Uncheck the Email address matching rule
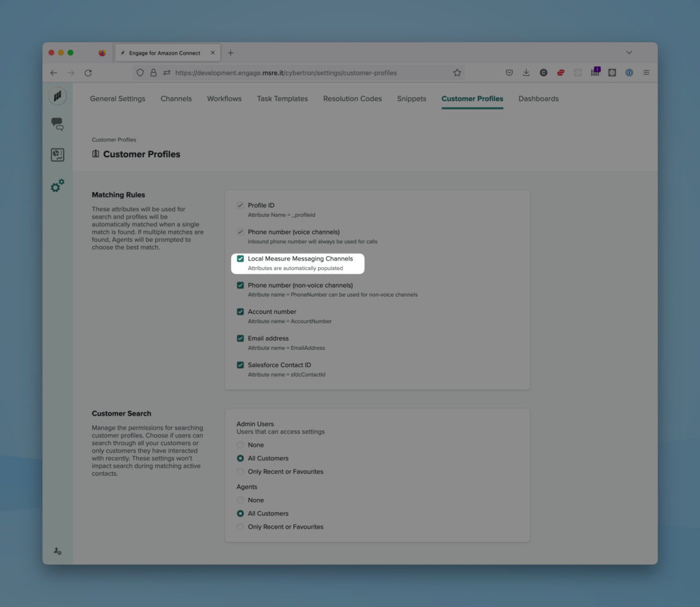Viewport: 700px width, 607px height. tap(240, 338)
